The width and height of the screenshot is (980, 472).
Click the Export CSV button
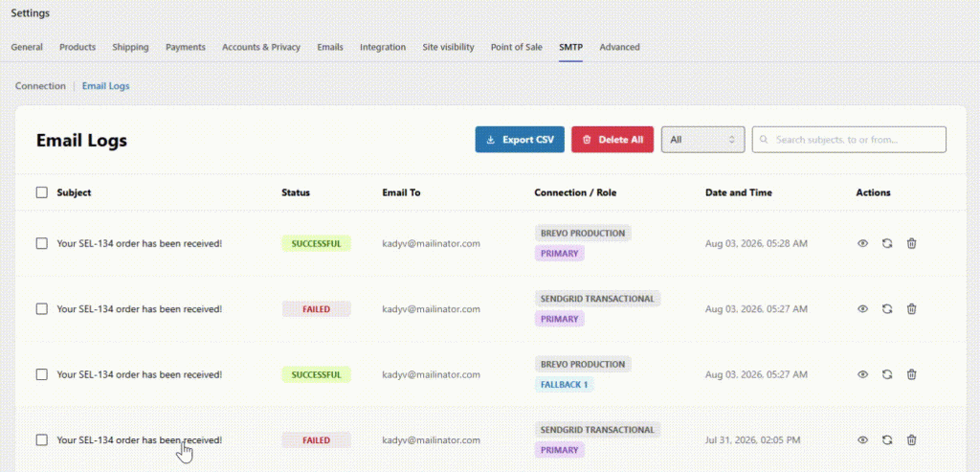[x=520, y=140]
